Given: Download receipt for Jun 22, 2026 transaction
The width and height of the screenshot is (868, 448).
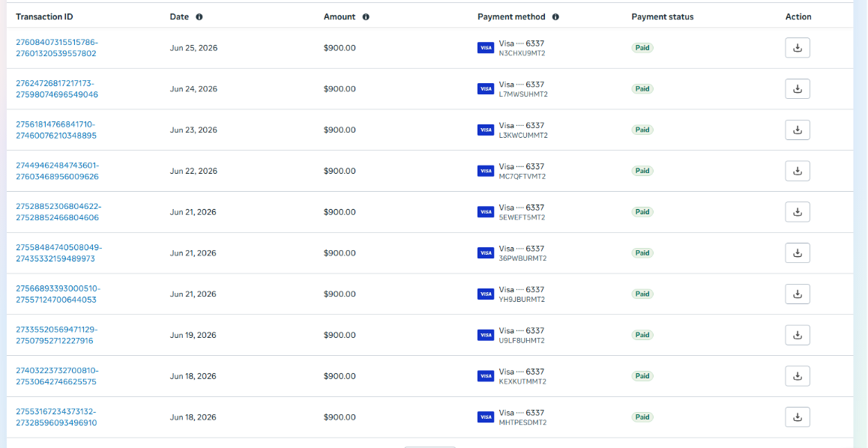Looking at the screenshot, I should coord(797,171).
